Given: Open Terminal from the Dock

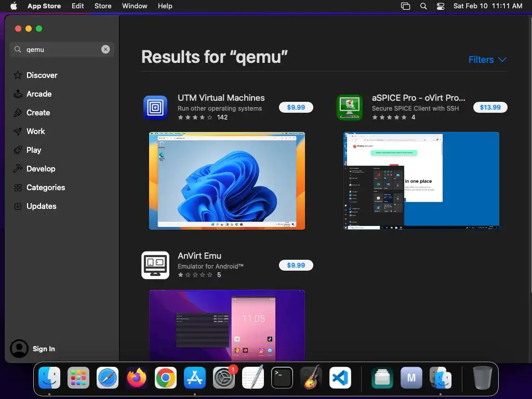Looking at the screenshot, I should 282,378.
